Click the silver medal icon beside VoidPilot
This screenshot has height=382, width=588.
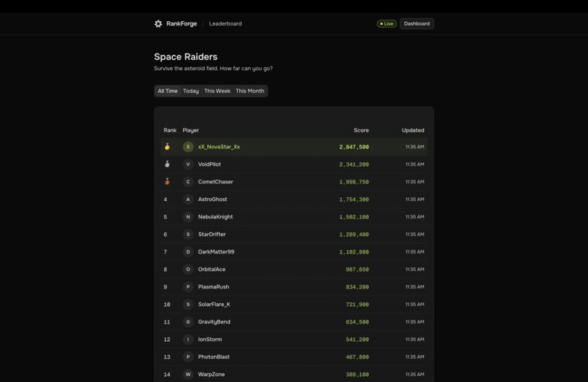[167, 164]
